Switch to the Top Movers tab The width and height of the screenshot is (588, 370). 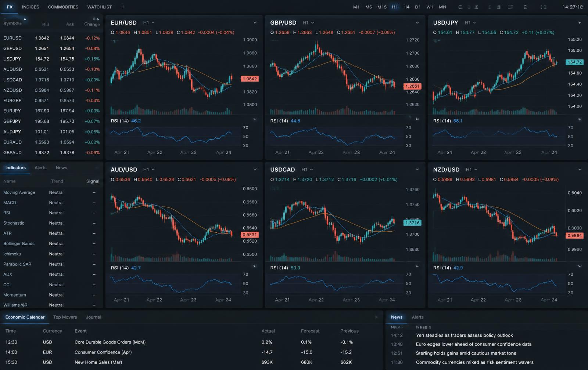pyautogui.click(x=65, y=317)
